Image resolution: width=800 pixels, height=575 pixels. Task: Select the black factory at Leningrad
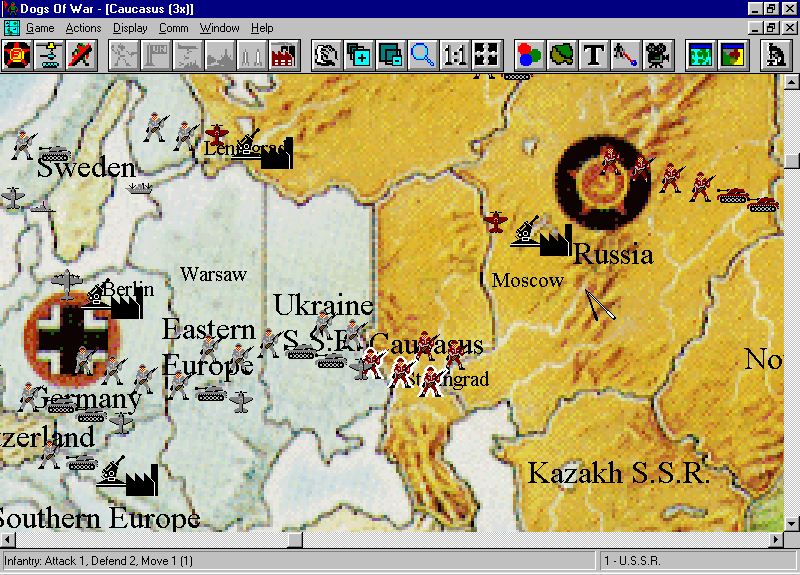[277, 154]
